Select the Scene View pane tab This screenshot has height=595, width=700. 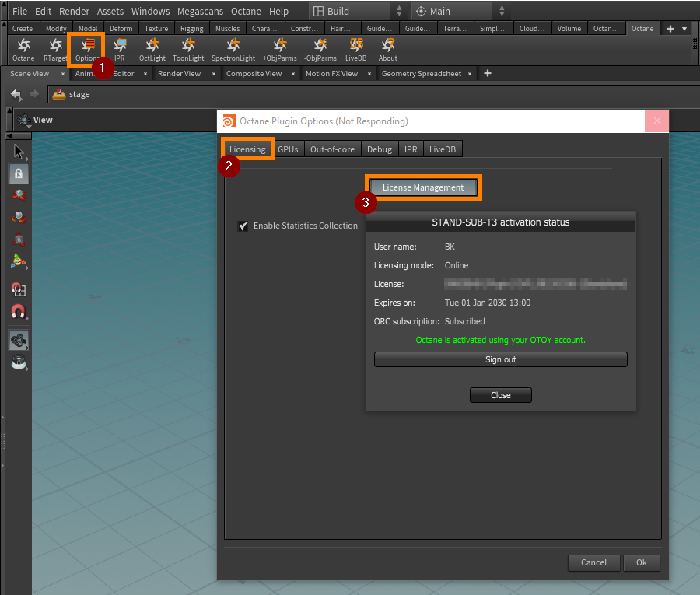pyautogui.click(x=30, y=74)
